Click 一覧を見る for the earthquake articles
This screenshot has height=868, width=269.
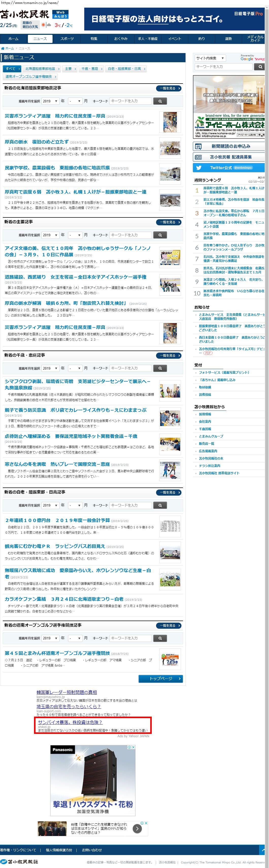coord(169,88)
